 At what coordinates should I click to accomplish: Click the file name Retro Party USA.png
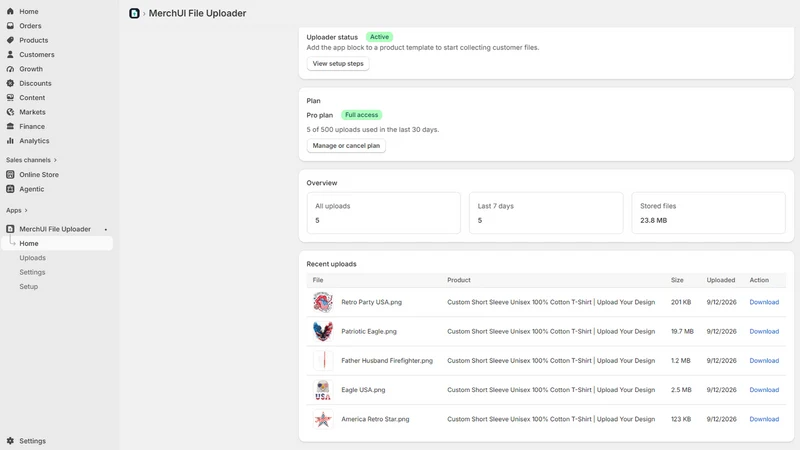tap(371, 302)
